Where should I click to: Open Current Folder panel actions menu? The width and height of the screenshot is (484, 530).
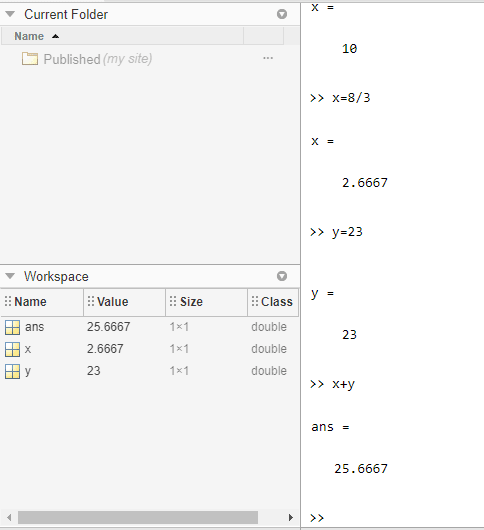coord(282,14)
